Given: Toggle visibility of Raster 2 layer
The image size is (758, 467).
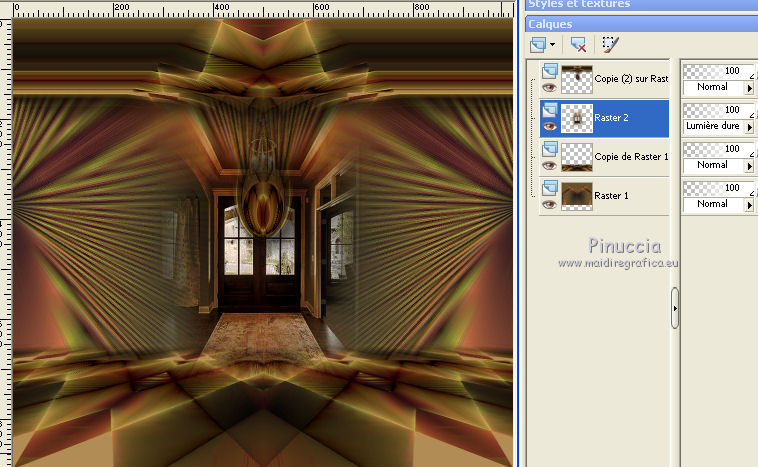Looking at the screenshot, I should pos(549,127).
